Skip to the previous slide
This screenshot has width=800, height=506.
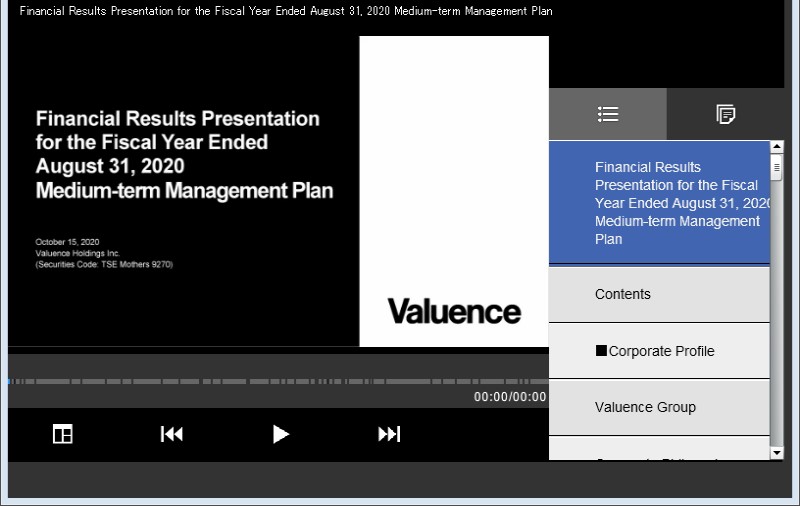tap(171, 434)
